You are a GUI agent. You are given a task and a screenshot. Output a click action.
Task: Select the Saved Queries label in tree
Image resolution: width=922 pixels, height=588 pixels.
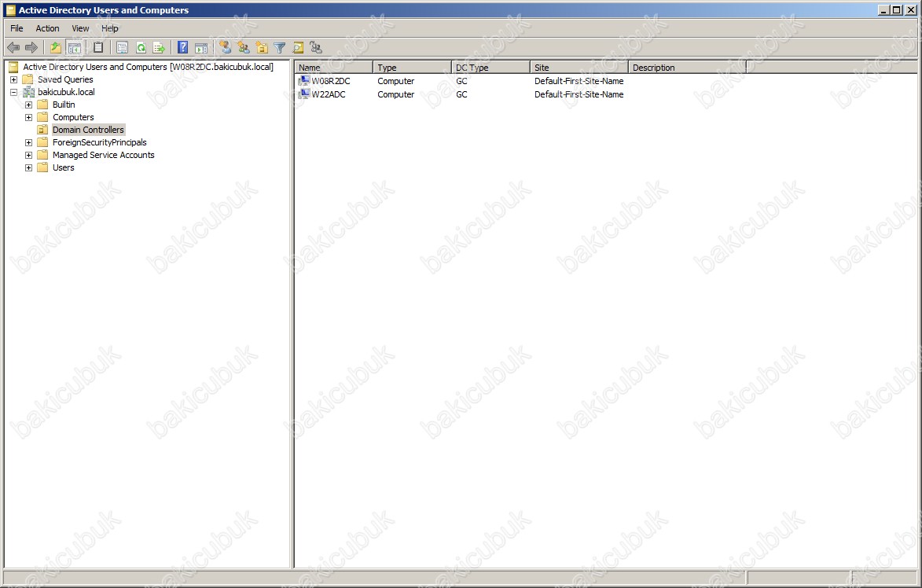pos(65,79)
